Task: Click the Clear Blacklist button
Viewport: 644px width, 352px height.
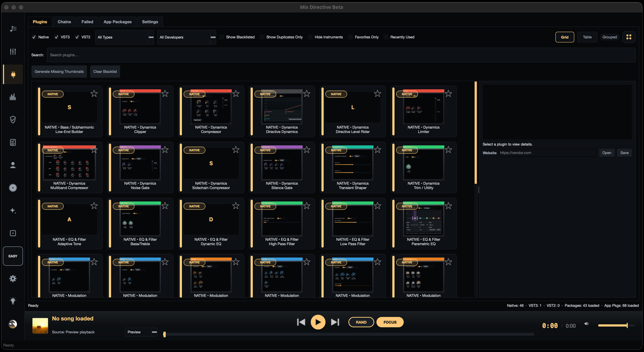Action: click(105, 72)
